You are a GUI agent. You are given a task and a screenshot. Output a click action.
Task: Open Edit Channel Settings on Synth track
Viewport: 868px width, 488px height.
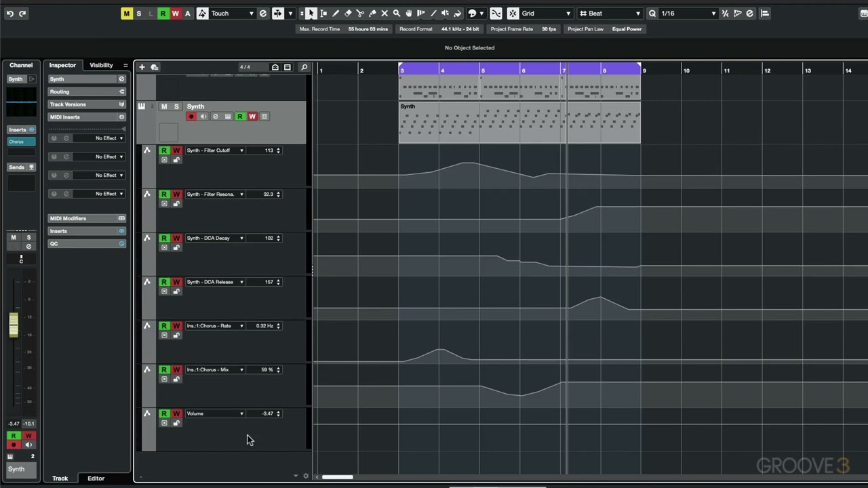(x=216, y=117)
